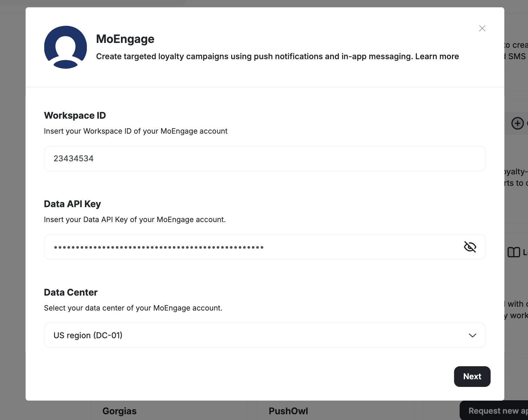528x420 pixels.
Task: Click the book icon in background page
Action: click(x=514, y=252)
